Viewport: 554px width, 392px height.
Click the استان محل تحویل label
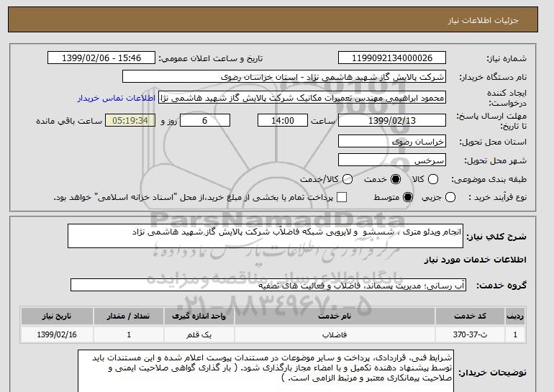493,142
